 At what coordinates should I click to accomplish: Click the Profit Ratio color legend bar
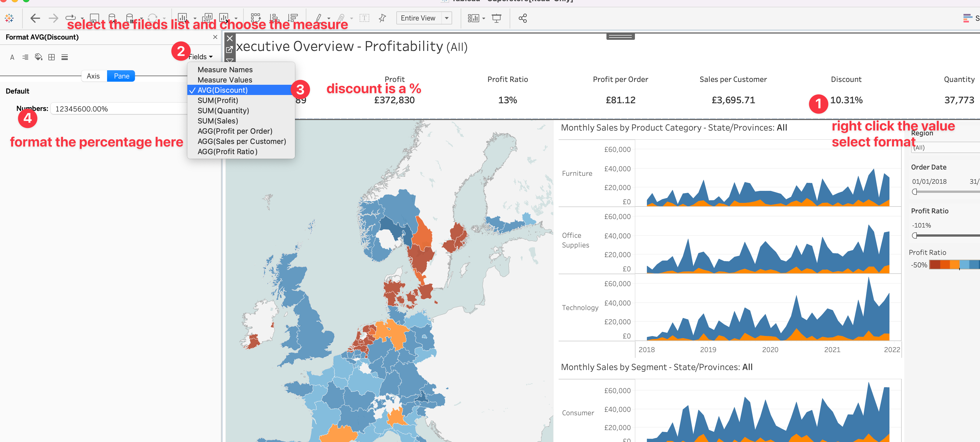pos(954,265)
